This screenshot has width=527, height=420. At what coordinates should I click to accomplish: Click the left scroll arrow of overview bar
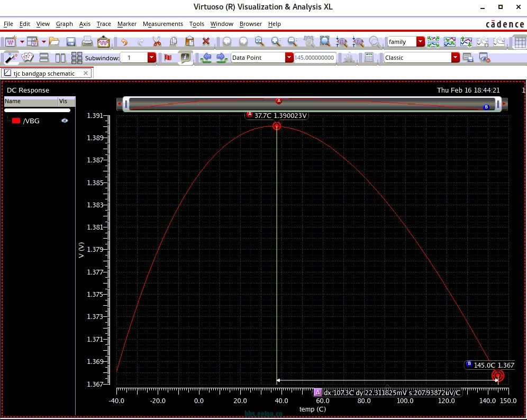pos(119,104)
